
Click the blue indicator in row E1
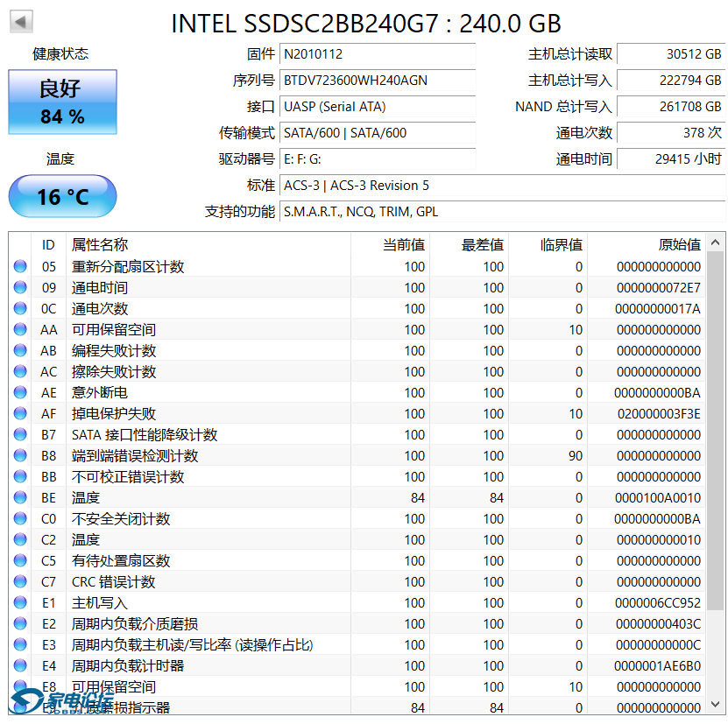(20, 603)
